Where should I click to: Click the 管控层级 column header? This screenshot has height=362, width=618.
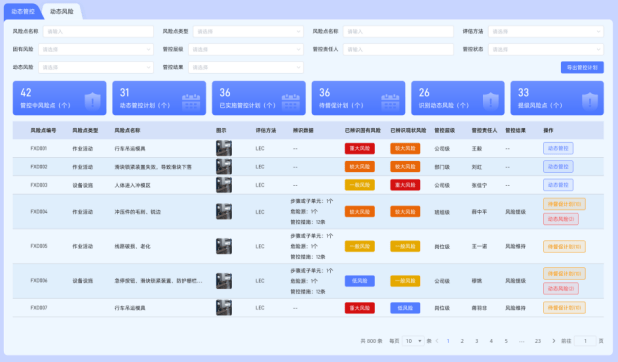[x=445, y=131]
